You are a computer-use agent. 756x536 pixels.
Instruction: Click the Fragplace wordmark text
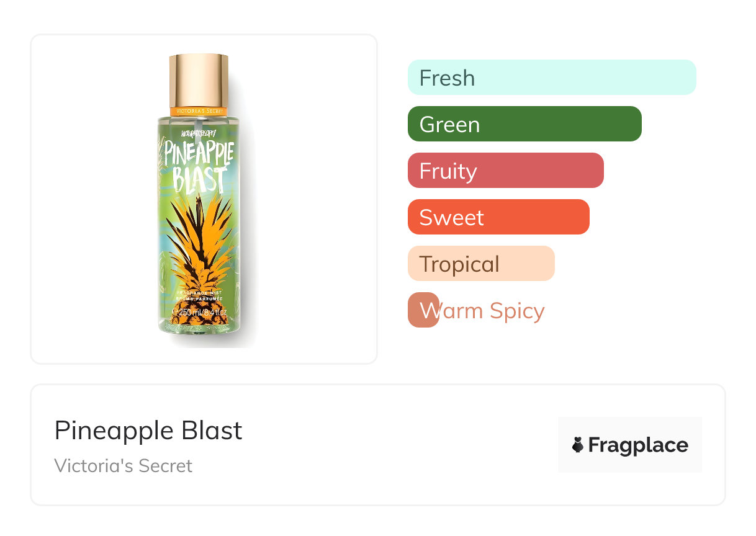(638, 445)
